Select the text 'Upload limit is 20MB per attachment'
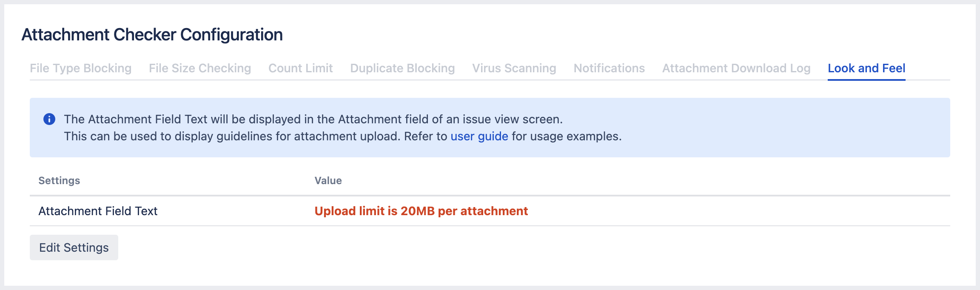Image resolution: width=980 pixels, height=290 pixels. (x=421, y=211)
